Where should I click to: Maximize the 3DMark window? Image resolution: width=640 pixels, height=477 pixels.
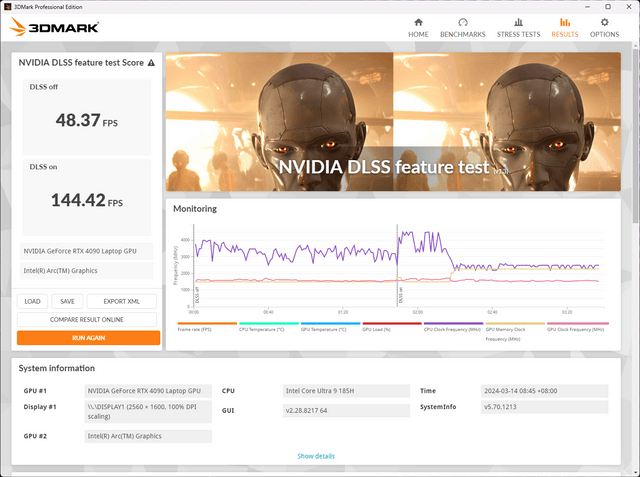(608, 7)
